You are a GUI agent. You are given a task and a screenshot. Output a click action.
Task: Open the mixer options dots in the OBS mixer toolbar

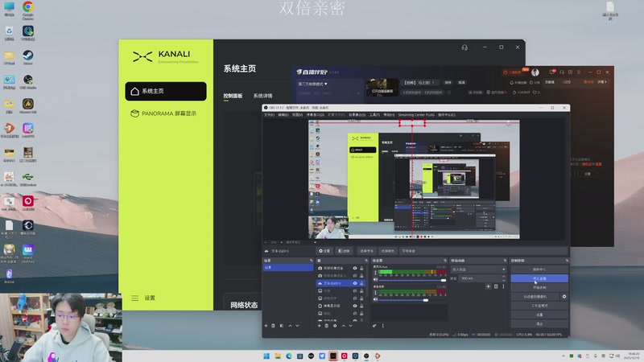coord(383,326)
